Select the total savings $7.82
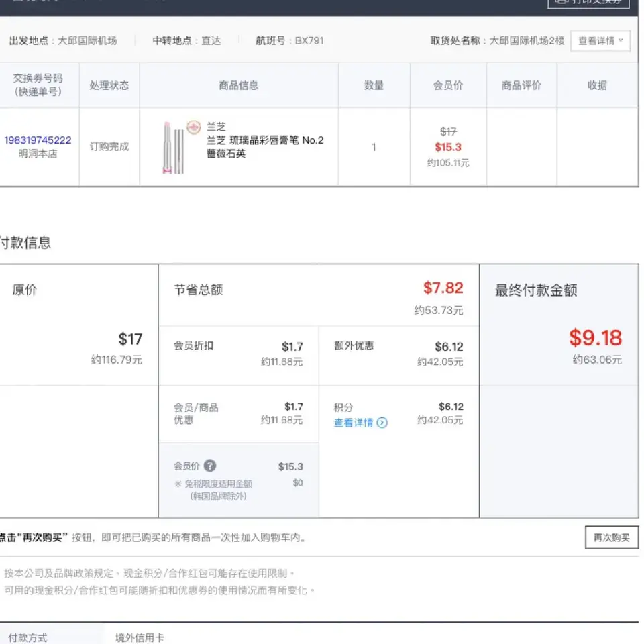Screen dimensions: 644x644 click(443, 288)
